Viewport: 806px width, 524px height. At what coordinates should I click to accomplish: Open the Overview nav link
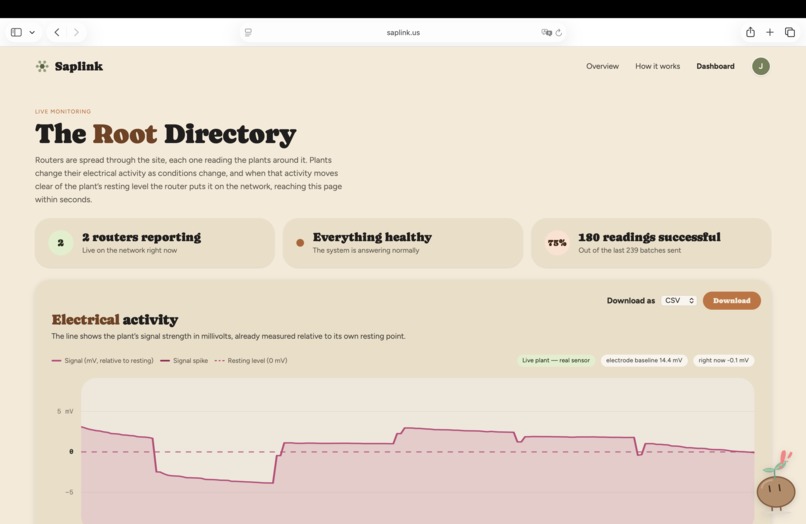click(602, 66)
